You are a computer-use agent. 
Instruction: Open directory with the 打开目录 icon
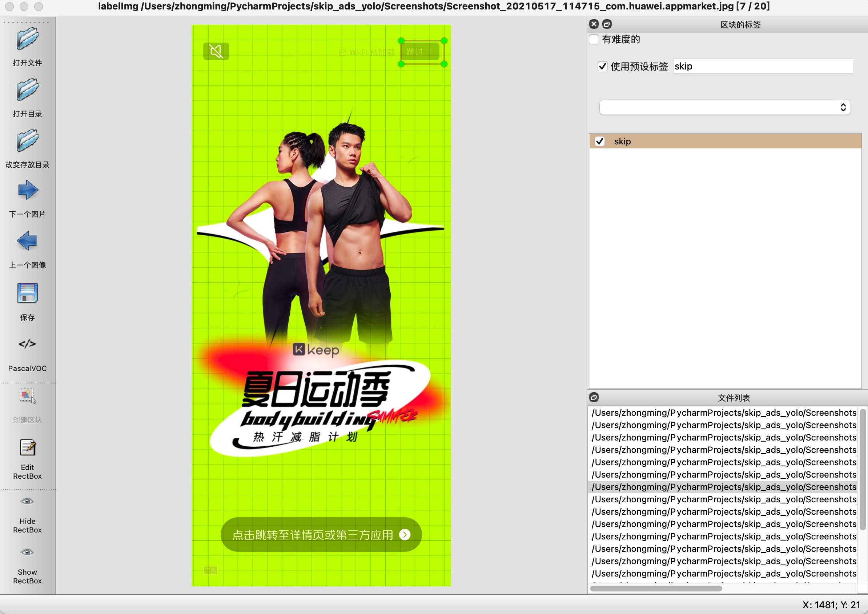27,90
